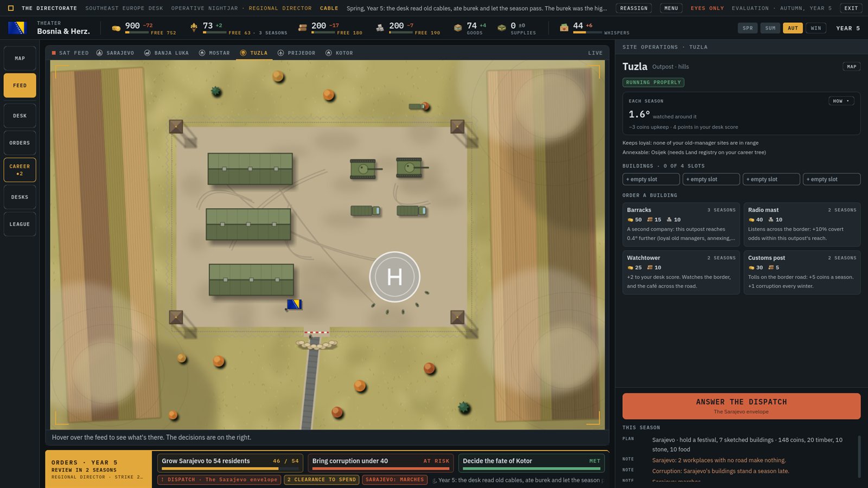Open the MENU dropdown in top bar
This screenshot has height=488, width=868.
671,8
